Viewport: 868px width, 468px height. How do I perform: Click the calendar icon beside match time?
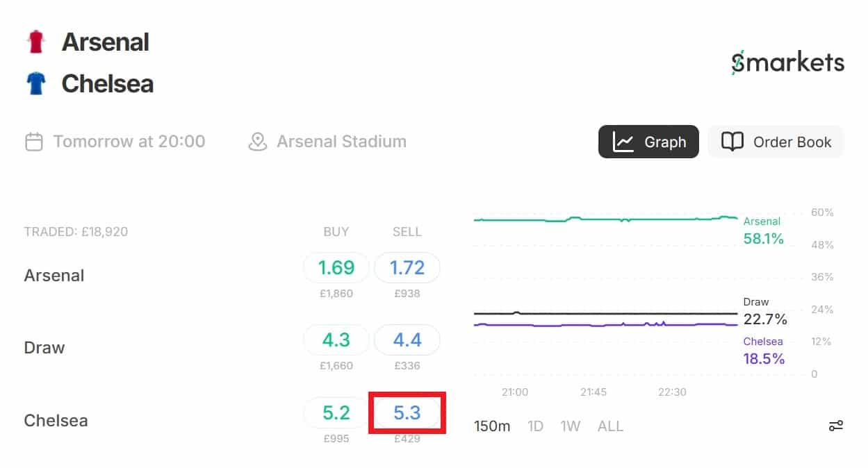(34, 142)
